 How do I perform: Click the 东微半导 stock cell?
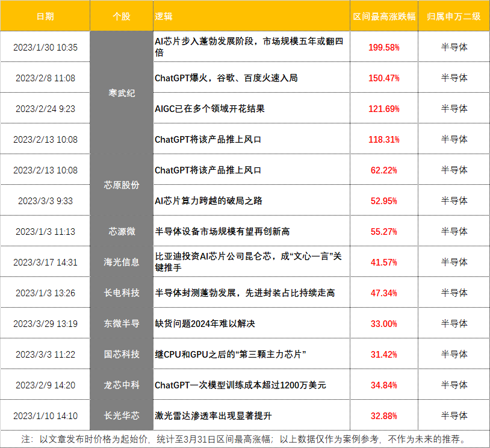point(122,323)
